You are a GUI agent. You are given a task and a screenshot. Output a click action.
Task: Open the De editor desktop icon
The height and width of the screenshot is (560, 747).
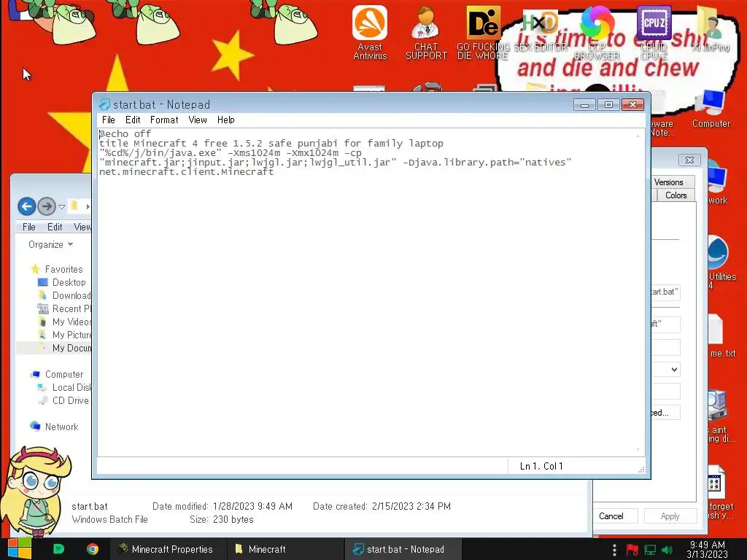coord(483,32)
